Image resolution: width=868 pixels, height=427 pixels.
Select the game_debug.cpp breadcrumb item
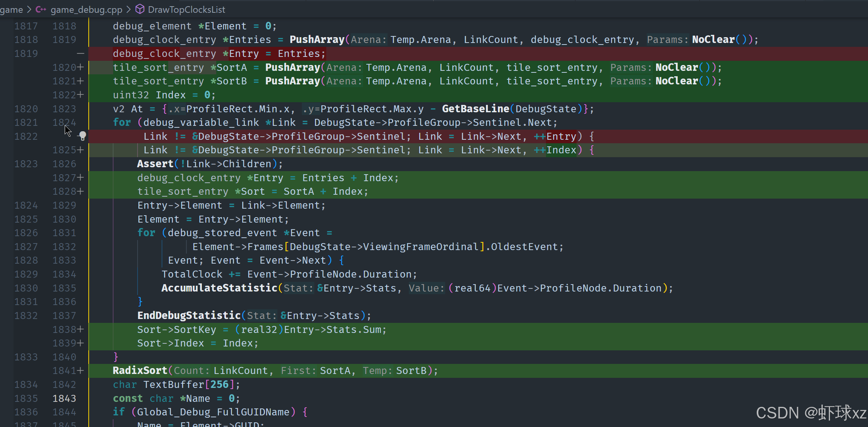[86, 9]
